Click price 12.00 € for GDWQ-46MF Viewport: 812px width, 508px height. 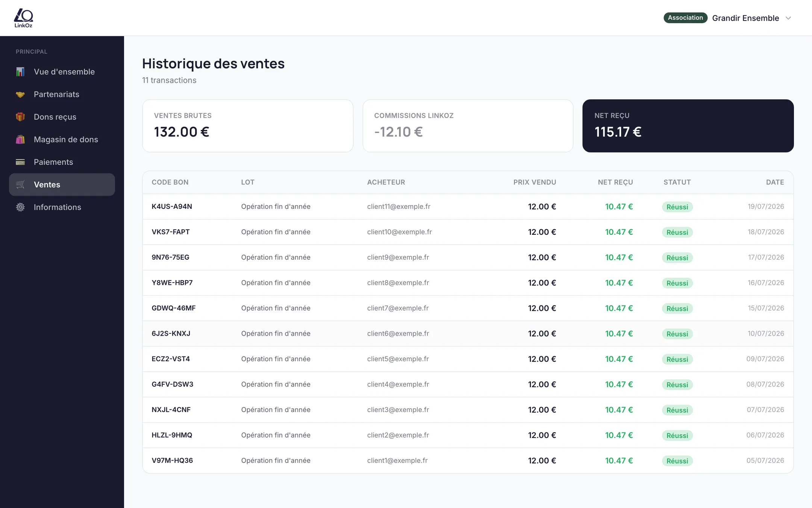tap(542, 308)
